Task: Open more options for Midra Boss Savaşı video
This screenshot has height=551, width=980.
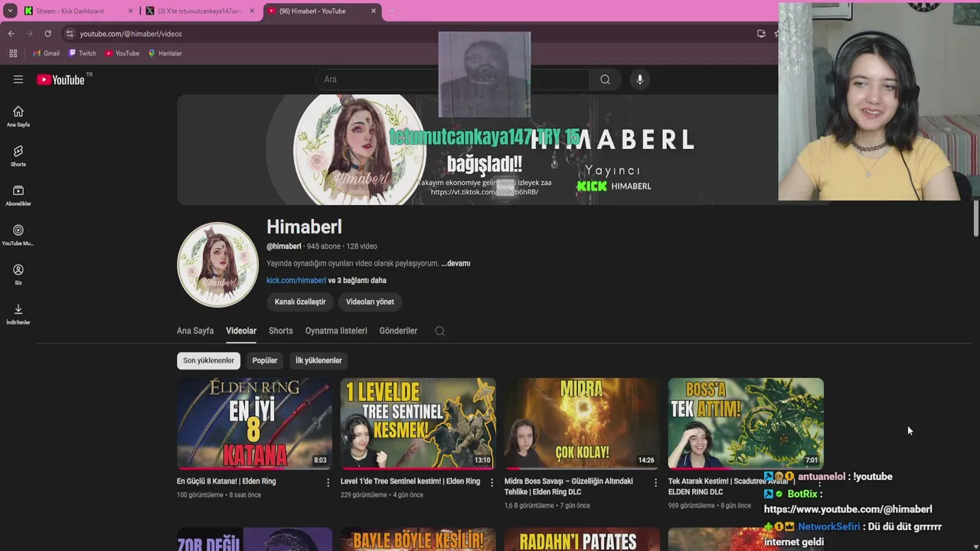Action: [x=655, y=482]
